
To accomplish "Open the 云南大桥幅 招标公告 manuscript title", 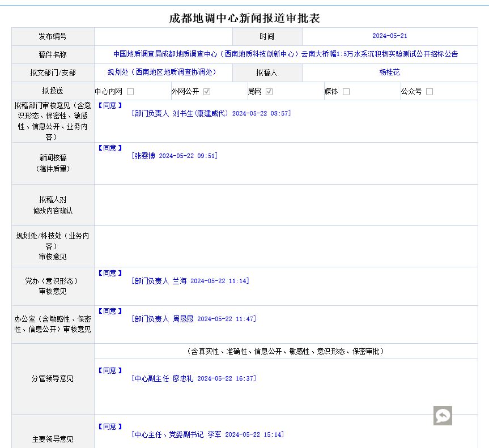I will 286,54.
